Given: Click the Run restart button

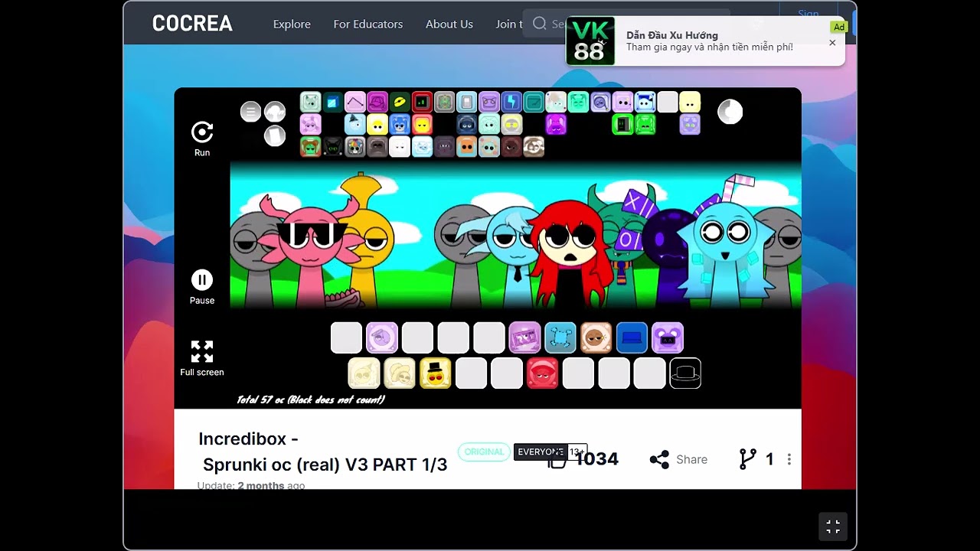Looking at the screenshot, I should point(202,139).
